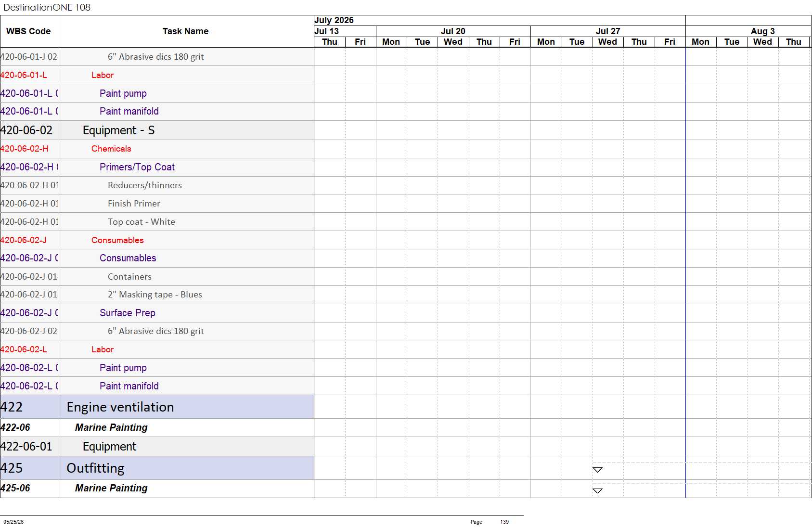Select Paint pump in the 420-06-01-L row
The width and height of the screenshot is (812, 528).
pos(123,93)
